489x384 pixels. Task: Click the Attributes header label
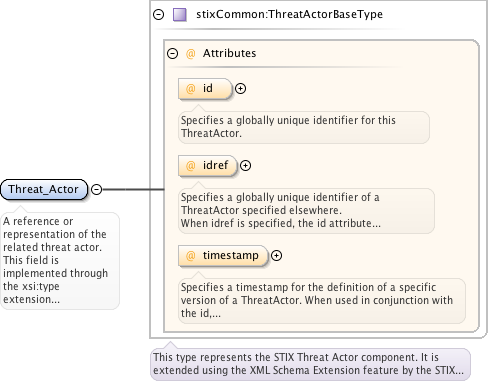click(230, 54)
